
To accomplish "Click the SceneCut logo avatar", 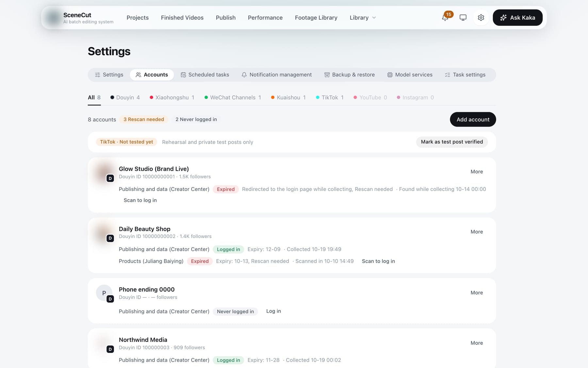I will pyautogui.click(x=53, y=18).
